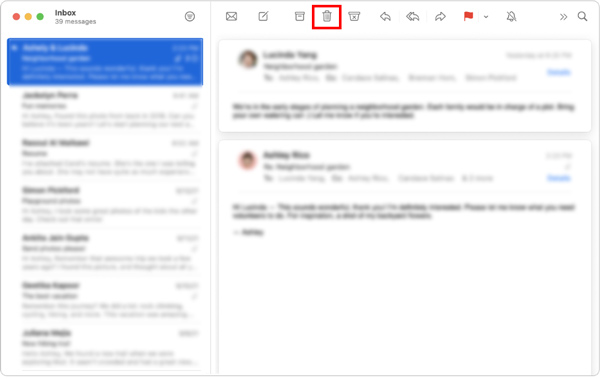The width and height of the screenshot is (600, 379).
Task: Reply to the selected email
Action: (x=385, y=16)
